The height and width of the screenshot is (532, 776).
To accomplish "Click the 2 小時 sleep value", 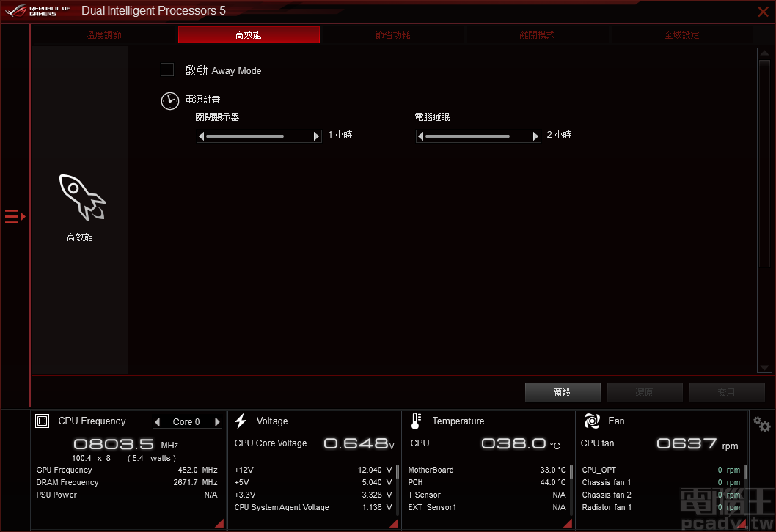I will click(559, 135).
